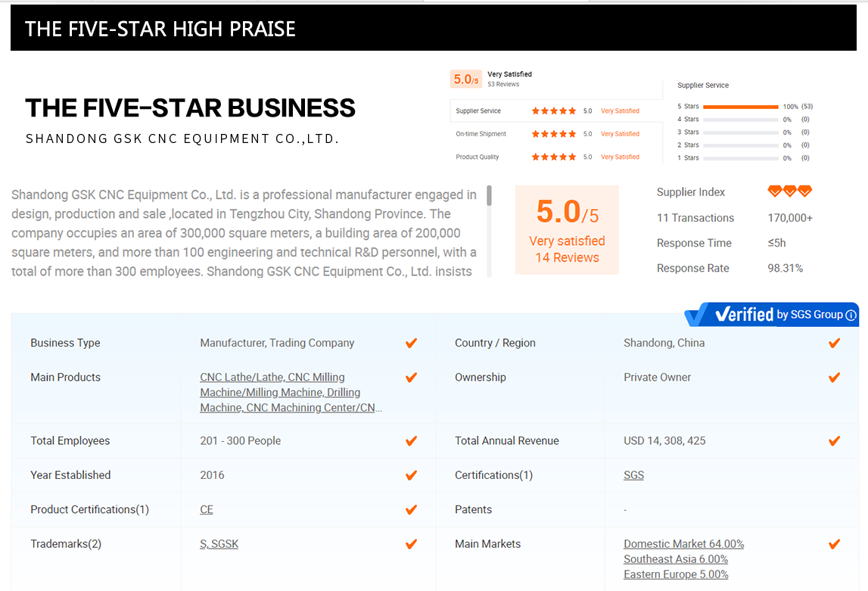Click the company description scrollbar
Viewport: 868px width, 591px height.
[x=489, y=197]
